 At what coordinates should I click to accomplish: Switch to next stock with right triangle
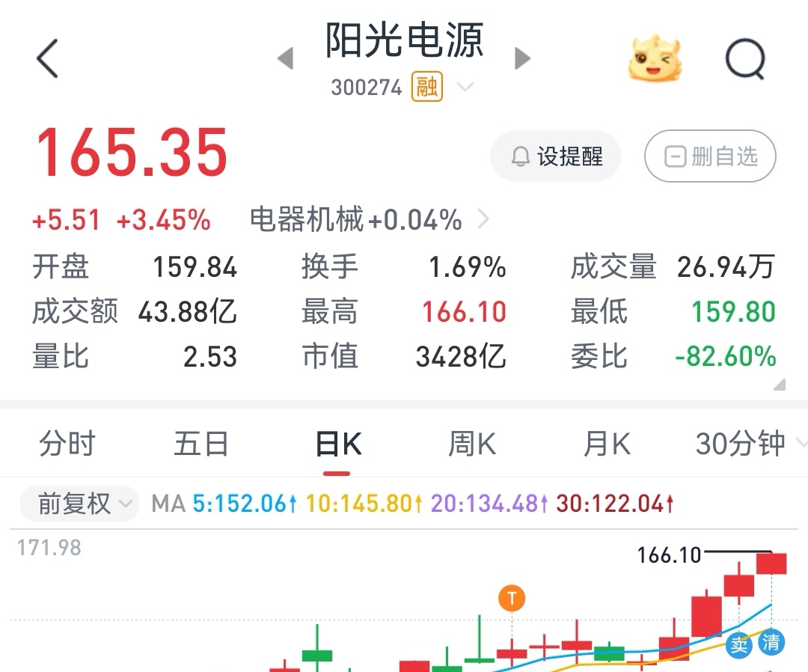[x=522, y=58]
